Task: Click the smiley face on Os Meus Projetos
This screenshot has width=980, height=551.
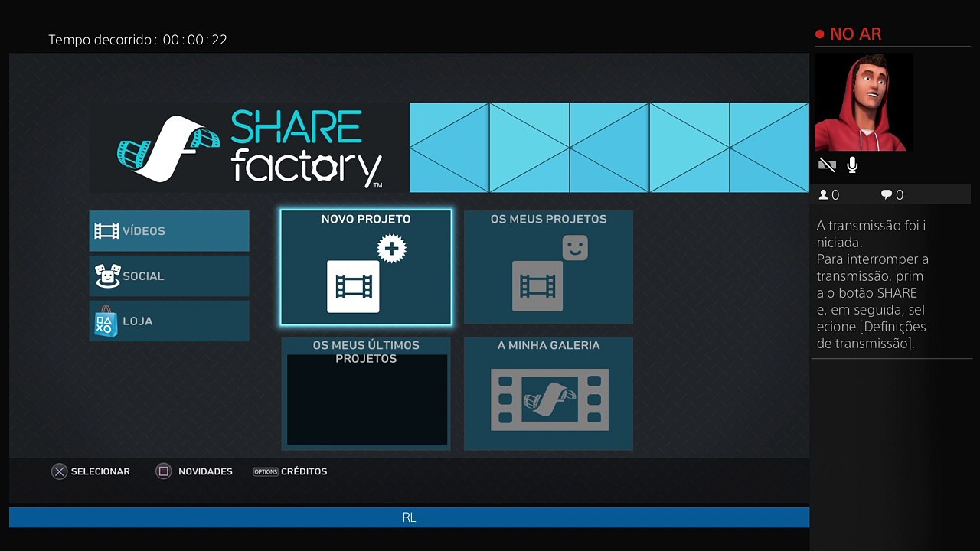Action: [575, 248]
